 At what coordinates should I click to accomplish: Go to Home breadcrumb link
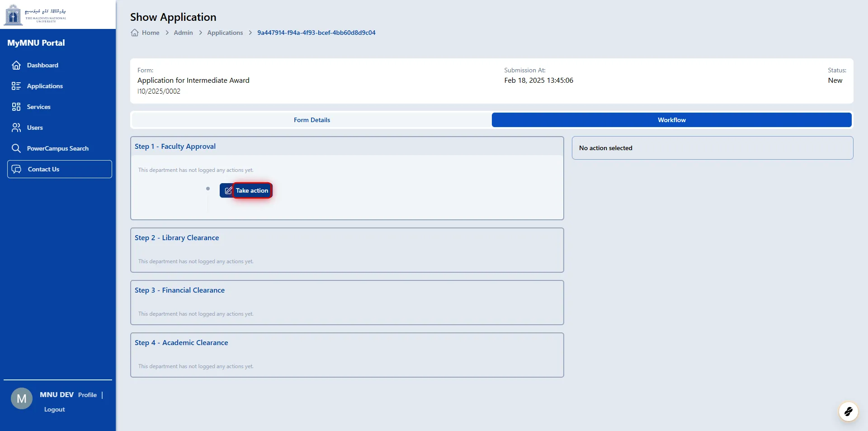coord(151,33)
